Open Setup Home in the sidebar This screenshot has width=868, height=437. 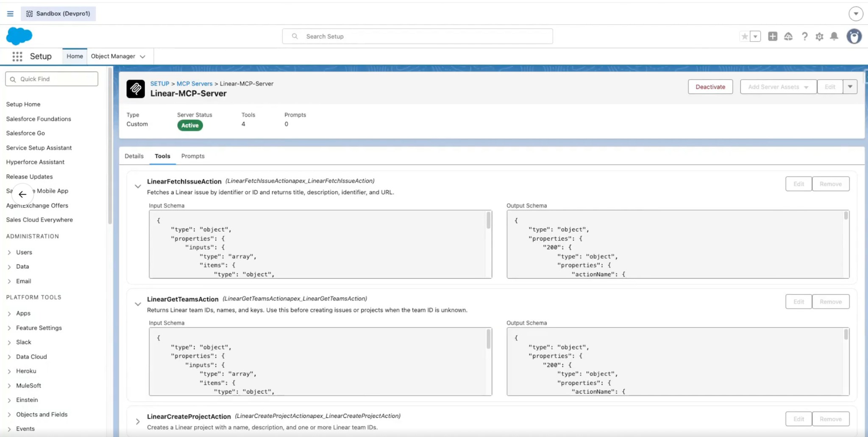(x=23, y=104)
